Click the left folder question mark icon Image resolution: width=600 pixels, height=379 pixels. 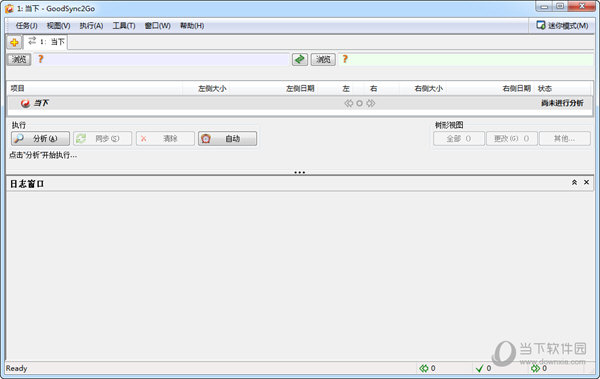coord(40,59)
